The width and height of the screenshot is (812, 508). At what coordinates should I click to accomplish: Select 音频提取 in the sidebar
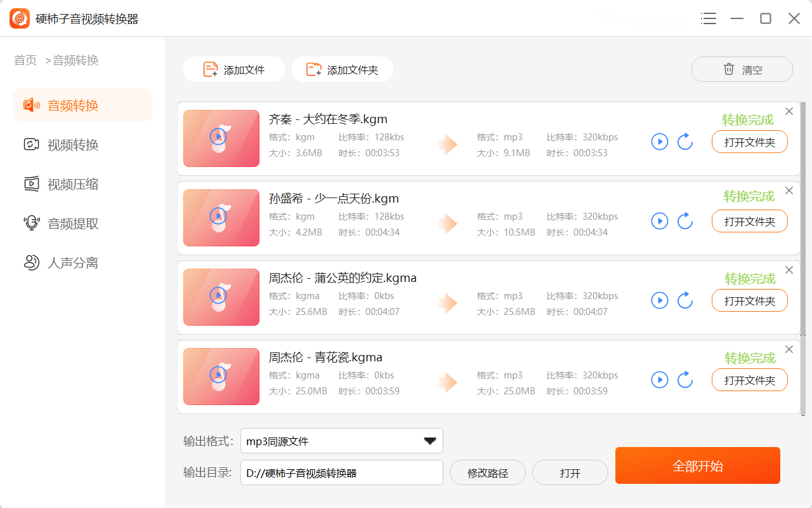pyautogui.click(x=73, y=224)
